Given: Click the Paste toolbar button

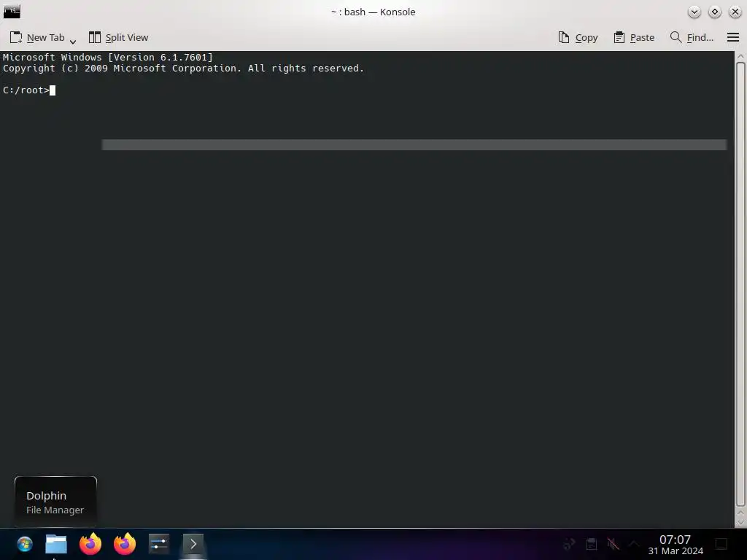Looking at the screenshot, I should click(634, 38).
